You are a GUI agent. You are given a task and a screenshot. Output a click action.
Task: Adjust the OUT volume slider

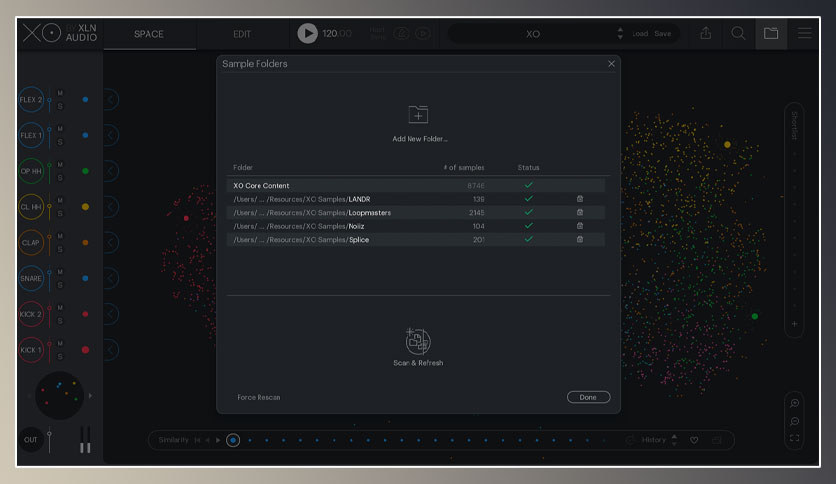click(49, 440)
